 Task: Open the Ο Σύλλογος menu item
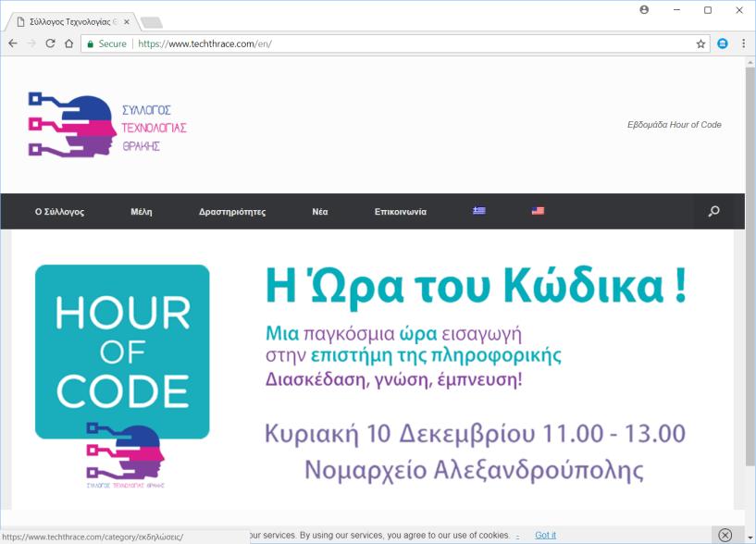(x=59, y=212)
